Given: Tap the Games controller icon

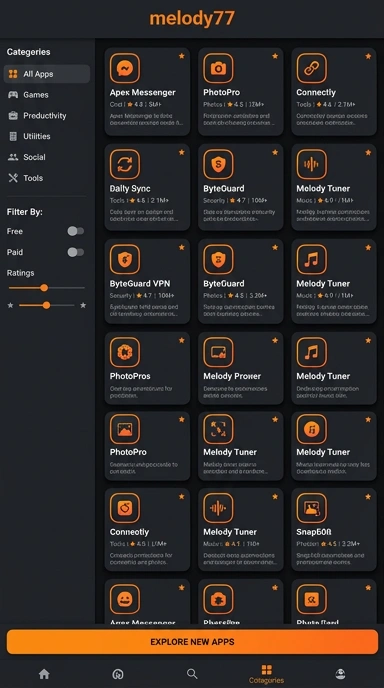Looking at the screenshot, I should [13, 95].
